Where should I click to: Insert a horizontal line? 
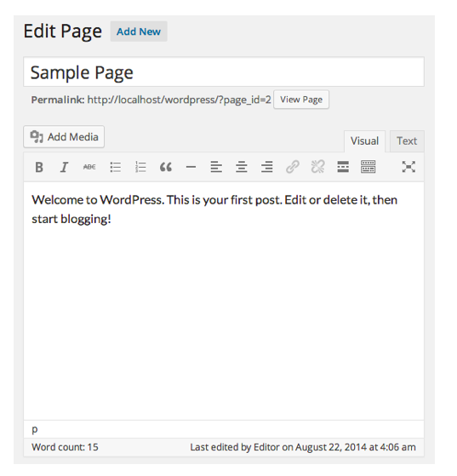191,167
